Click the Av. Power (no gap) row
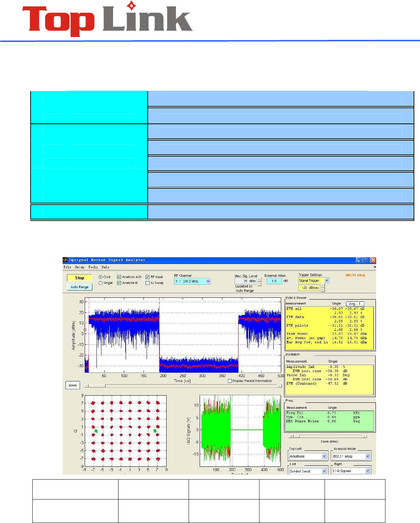The width and height of the screenshot is (420, 523). click(326, 338)
